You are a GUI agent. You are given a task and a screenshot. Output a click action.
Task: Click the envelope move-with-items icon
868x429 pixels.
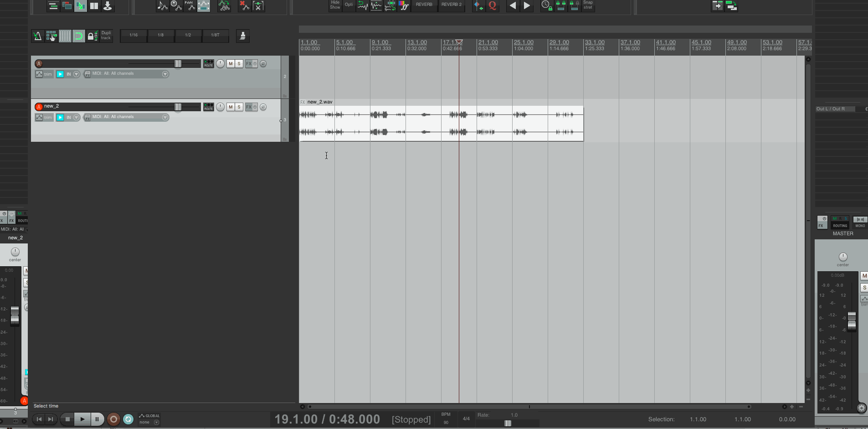204,5
